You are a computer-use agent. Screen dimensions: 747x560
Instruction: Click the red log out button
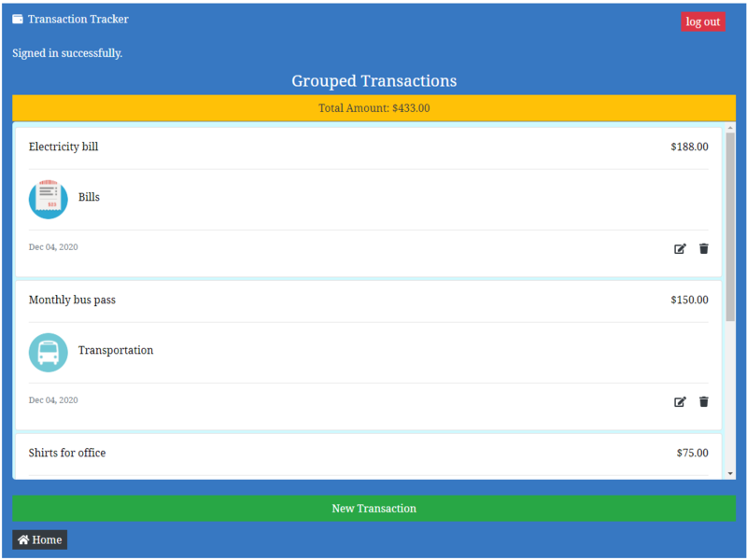703,21
